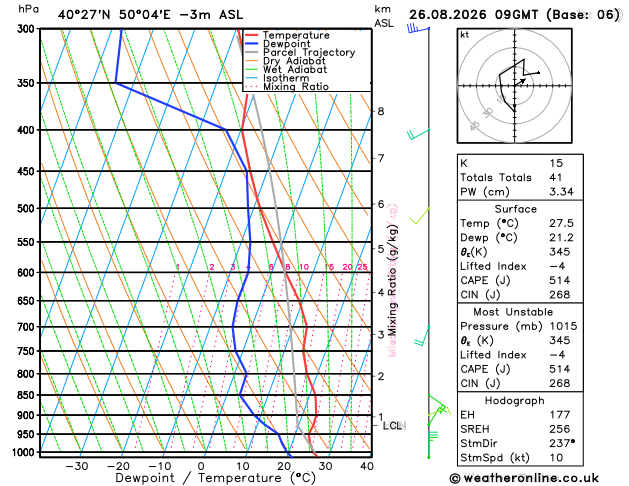The width and height of the screenshot is (629, 486).
Task: Click the Surface Temp value 27.5
Action: pos(561,223)
